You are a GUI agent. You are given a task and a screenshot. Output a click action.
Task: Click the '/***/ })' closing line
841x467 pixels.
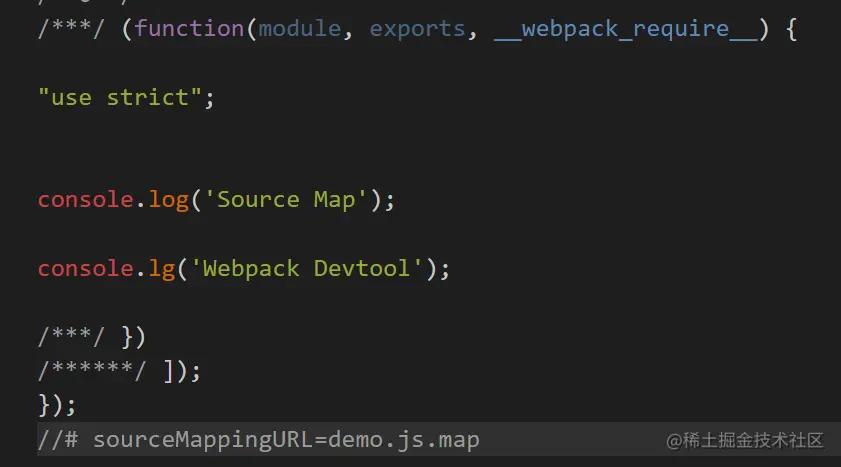[92, 337]
